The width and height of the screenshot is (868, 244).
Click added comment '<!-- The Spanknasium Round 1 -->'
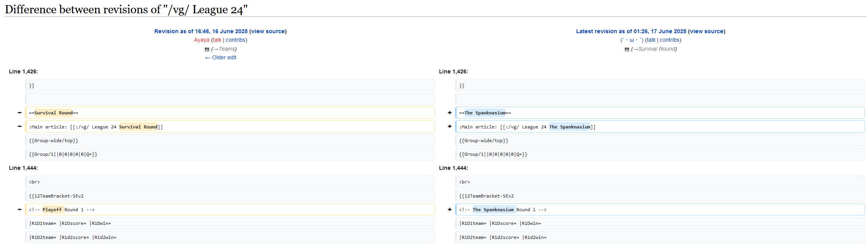point(660,210)
